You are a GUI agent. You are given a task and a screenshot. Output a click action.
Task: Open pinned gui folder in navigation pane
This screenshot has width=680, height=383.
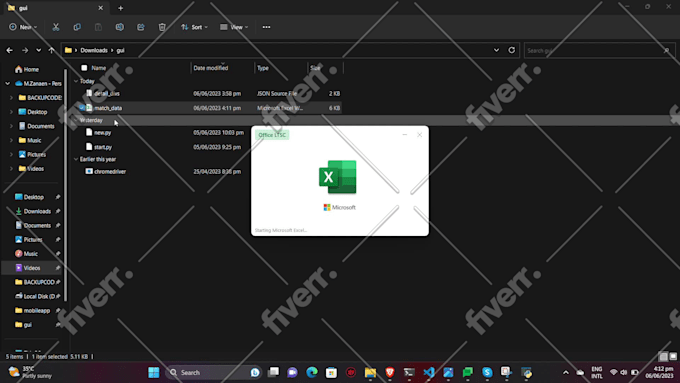(28, 324)
